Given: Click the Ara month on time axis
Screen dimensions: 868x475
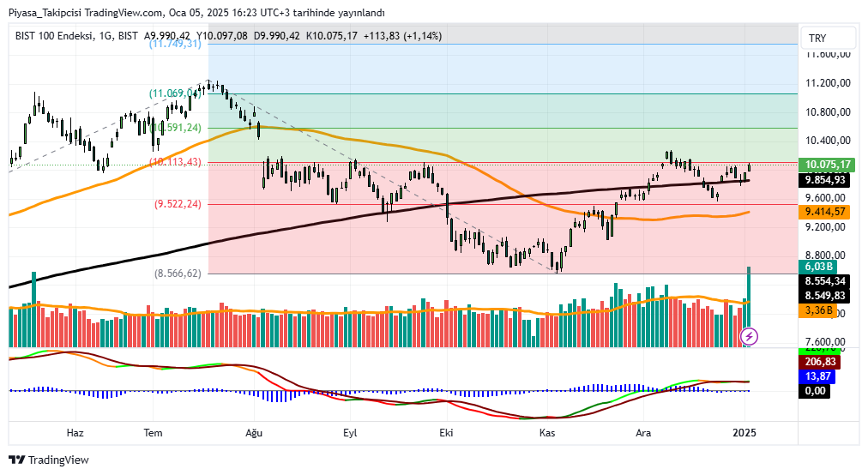Looking at the screenshot, I should [x=643, y=433].
